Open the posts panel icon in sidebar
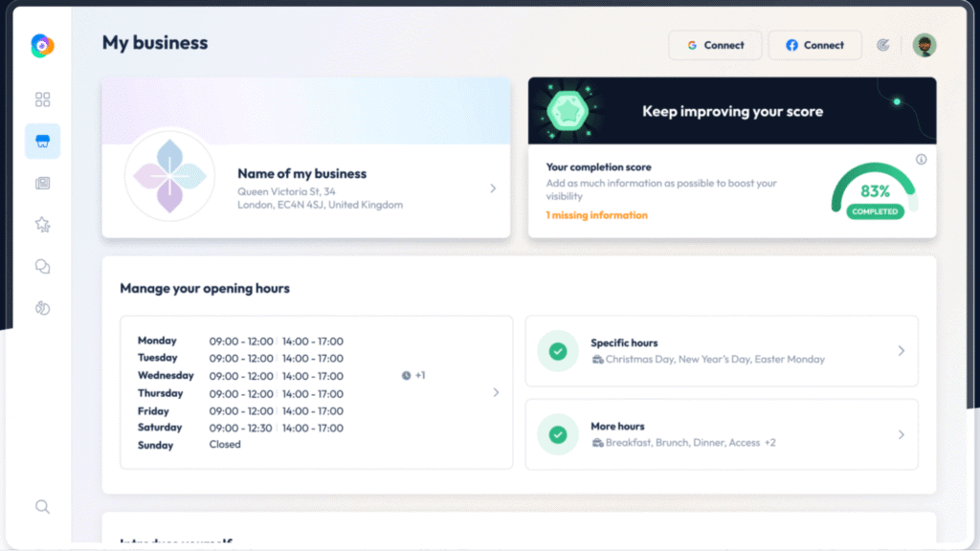 (x=42, y=183)
